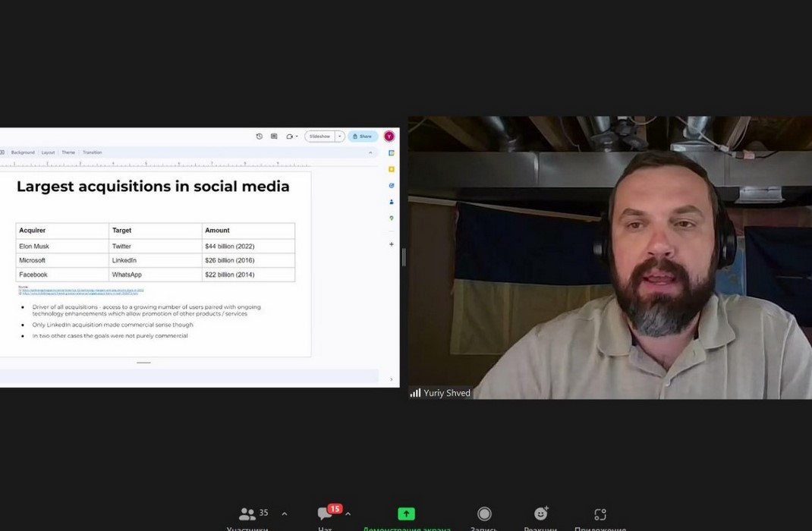Open the comments panel icon
This screenshot has height=531, width=812.
(274, 137)
